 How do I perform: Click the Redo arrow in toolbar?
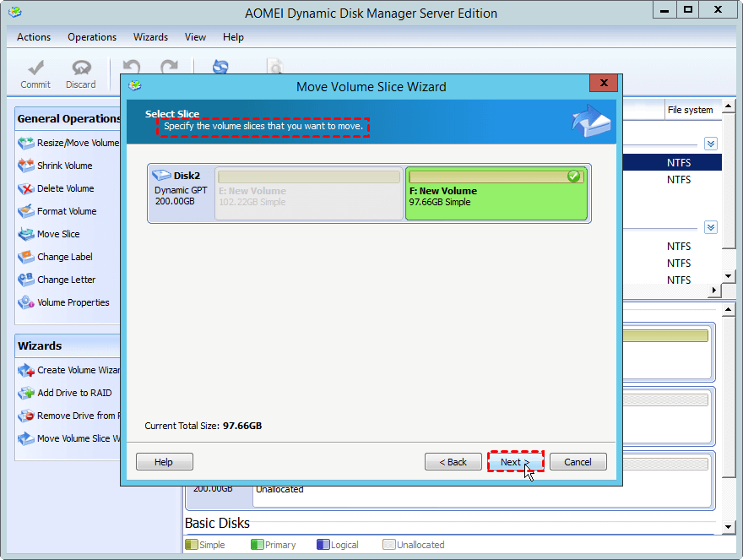pos(169,68)
